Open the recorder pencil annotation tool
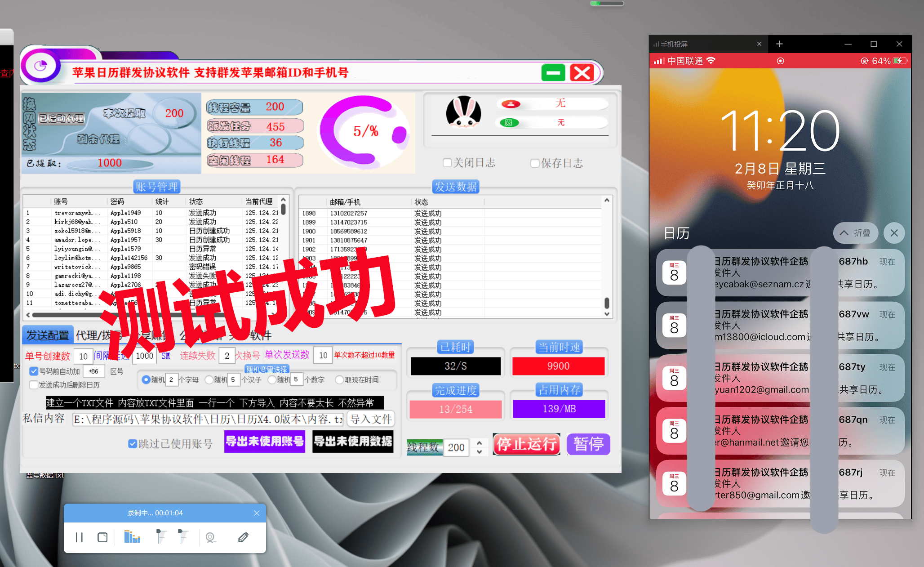Screen dimensions: 924x567 [x=243, y=537]
